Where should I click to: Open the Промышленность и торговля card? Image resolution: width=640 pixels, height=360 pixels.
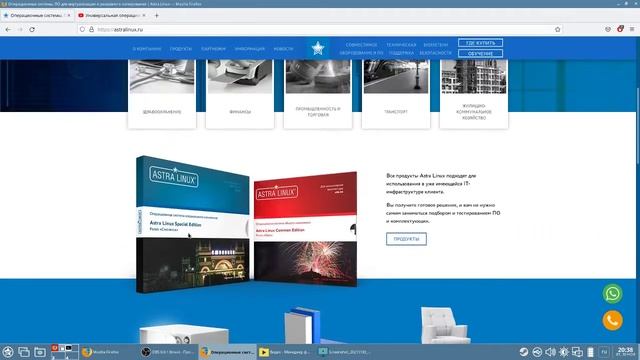[x=318, y=94]
